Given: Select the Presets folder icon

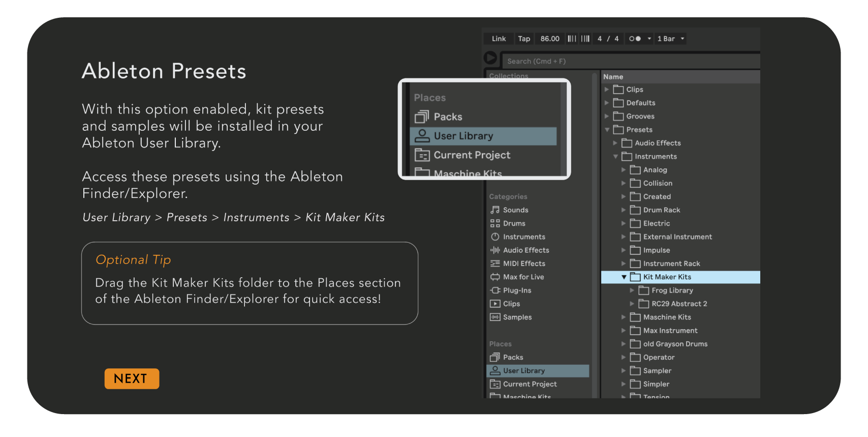Looking at the screenshot, I should click(618, 130).
